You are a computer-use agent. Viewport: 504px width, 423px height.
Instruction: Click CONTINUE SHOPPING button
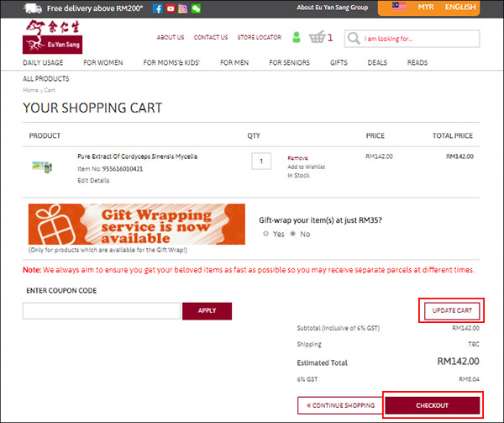341,405
